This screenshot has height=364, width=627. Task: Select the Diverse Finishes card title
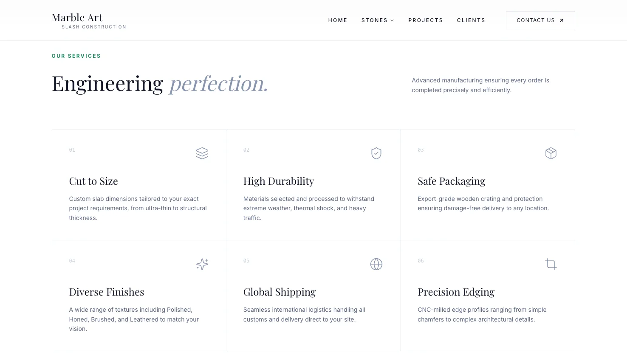(107, 292)
